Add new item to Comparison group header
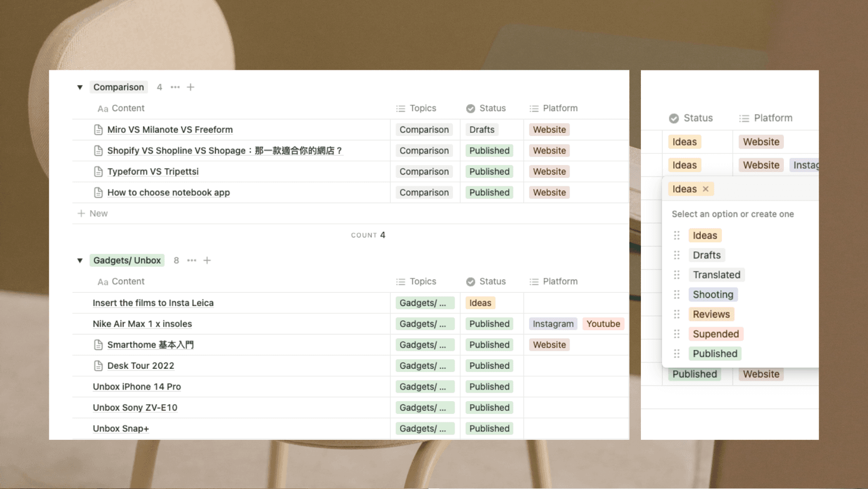The width and height of the screenshot is (868, 489). [191, 87]
